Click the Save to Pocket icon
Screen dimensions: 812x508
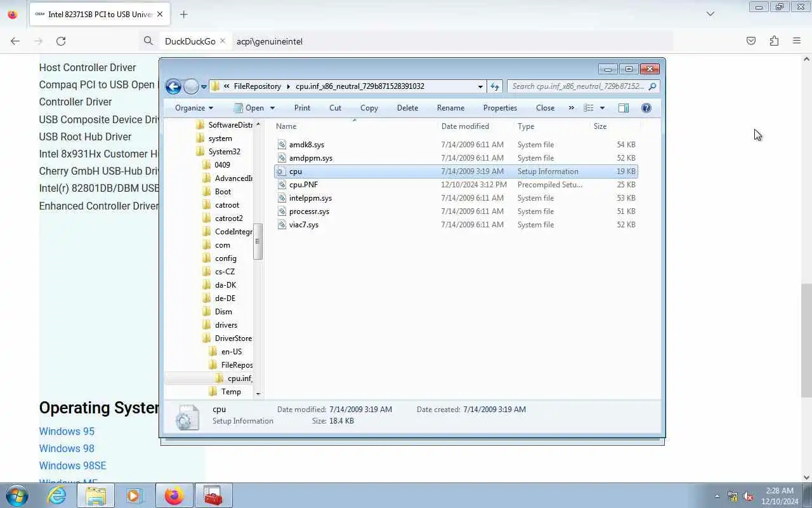coord(751,41)
